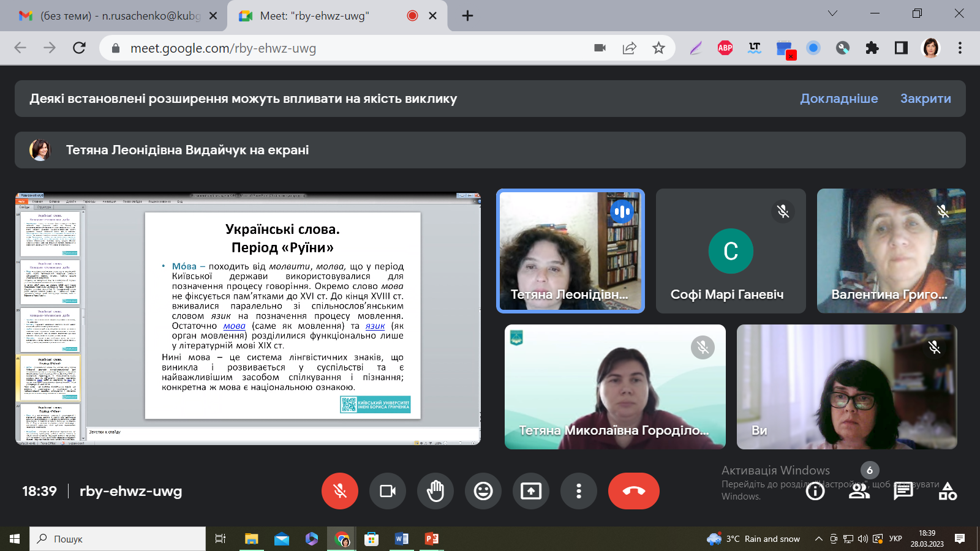
Task: Open meeting details info icon
Action: 815,491
